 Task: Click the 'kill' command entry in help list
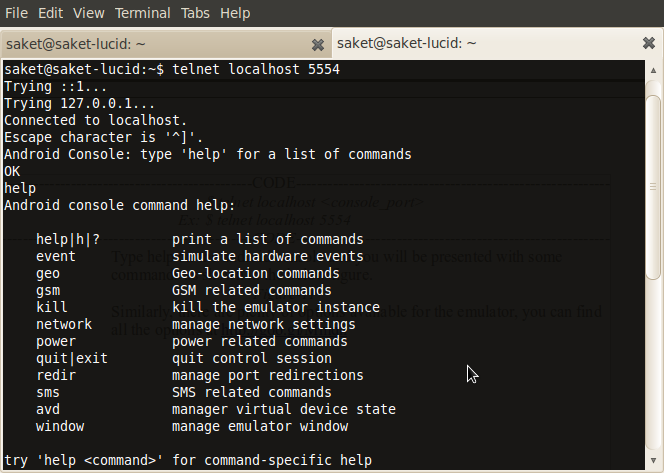point(52,307)
